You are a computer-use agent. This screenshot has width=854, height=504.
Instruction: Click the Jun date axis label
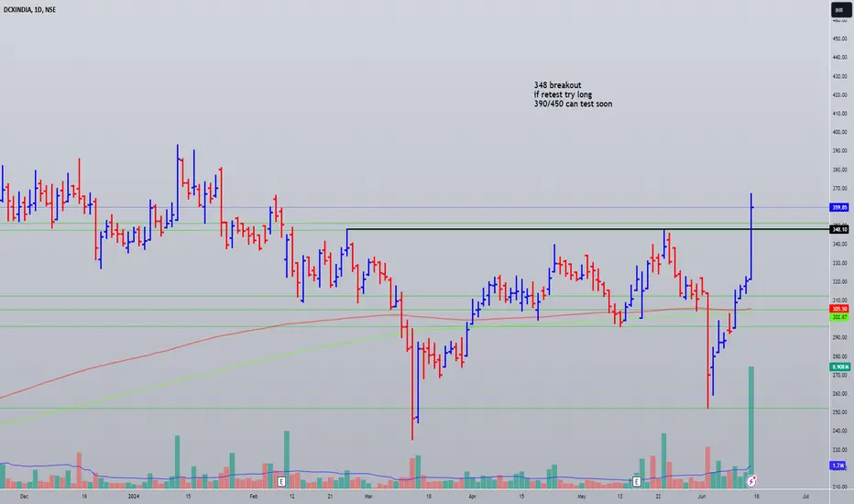tap(702, 497)
